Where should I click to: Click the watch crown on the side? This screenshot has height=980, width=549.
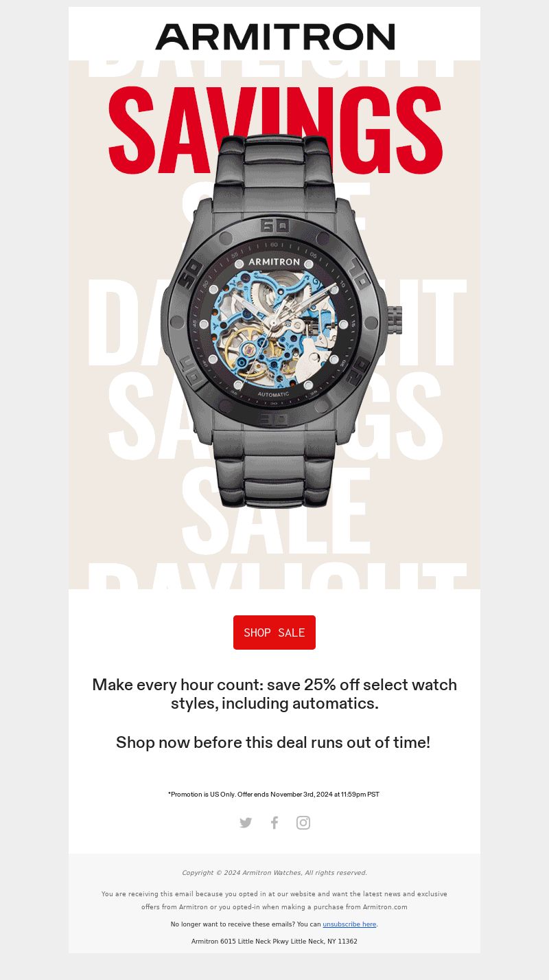394,322
